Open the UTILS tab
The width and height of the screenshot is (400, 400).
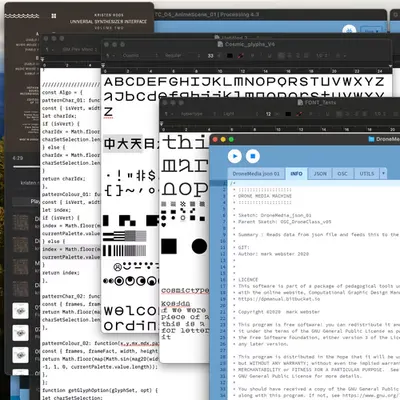coord(367,174)
